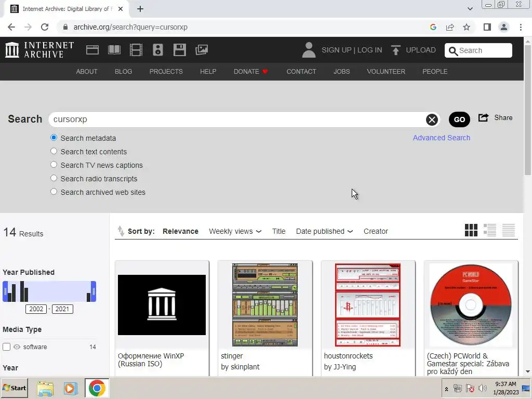
Task: Click the user avatar icon
Action: pyautogui.click(x=309, y=50)
